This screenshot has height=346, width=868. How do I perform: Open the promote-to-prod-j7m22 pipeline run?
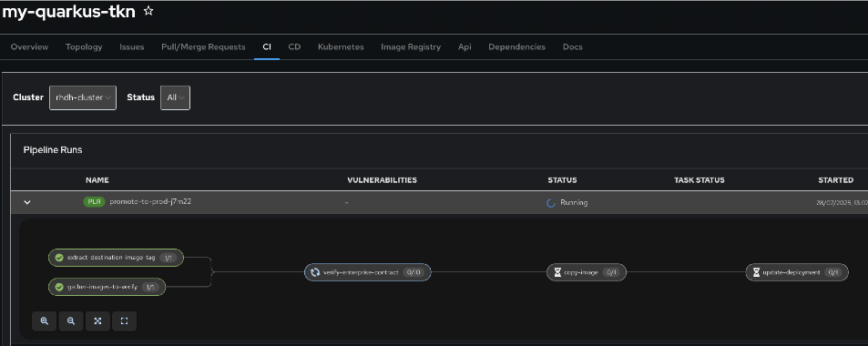tap(150, 202)
